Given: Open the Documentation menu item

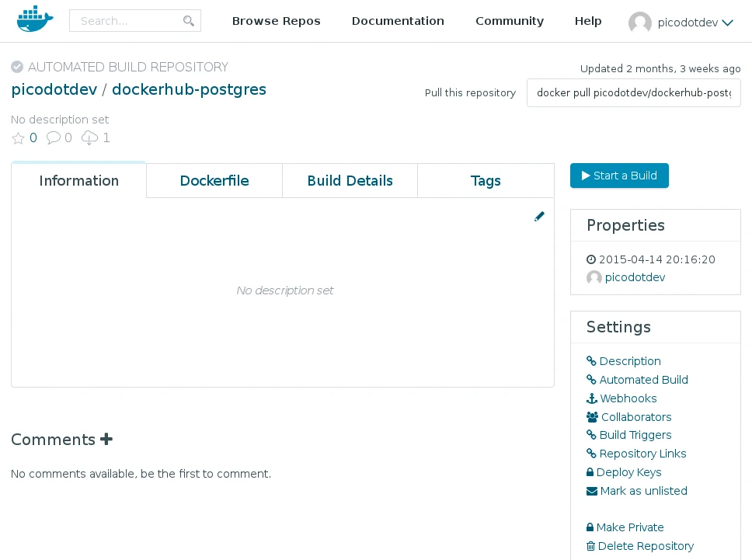Looking at the screenshot, I should pos(398,21).
